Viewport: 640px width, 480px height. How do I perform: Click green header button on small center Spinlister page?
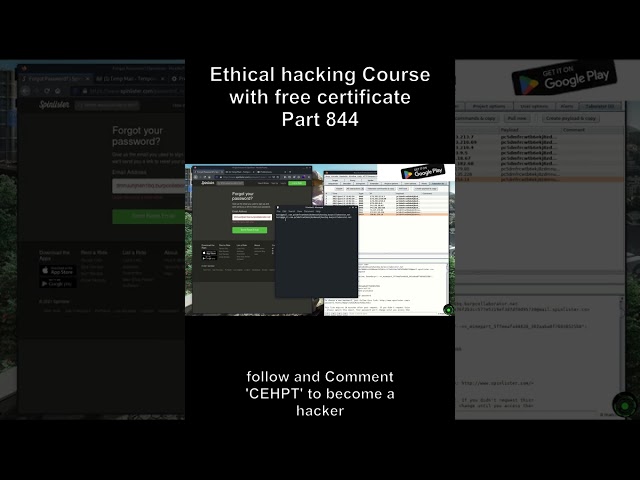click(297, 183)
